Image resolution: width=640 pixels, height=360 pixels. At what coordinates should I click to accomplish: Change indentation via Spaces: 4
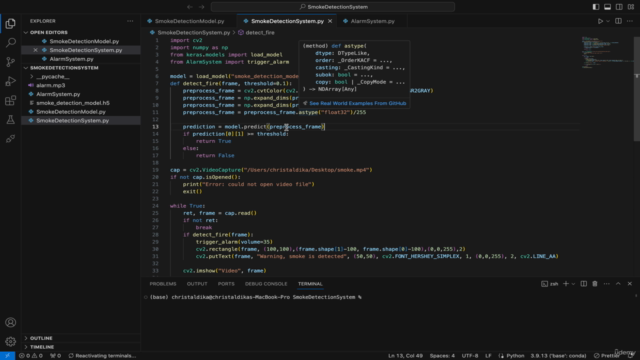tap(442, 356)
